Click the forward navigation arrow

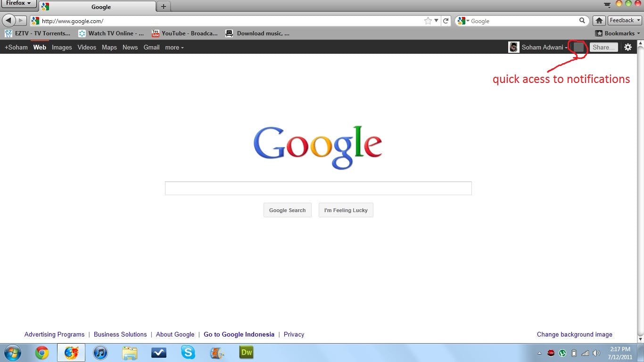21,21
